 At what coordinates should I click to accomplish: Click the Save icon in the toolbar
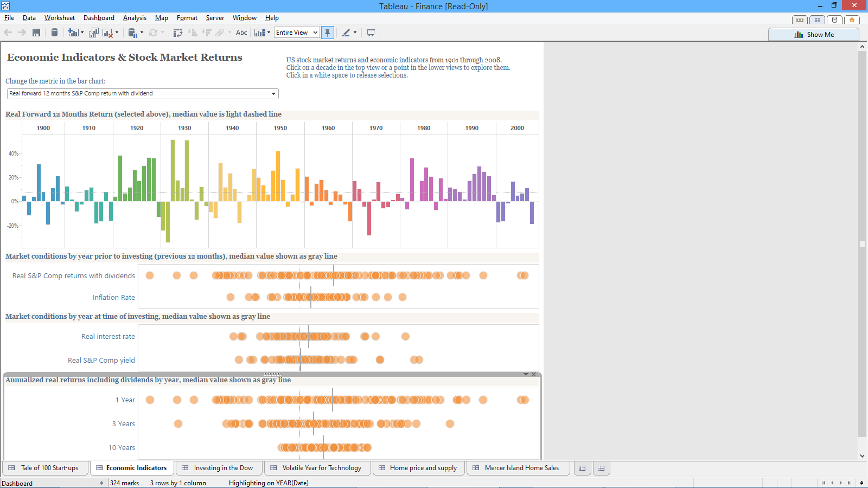(x=36, y=33)
